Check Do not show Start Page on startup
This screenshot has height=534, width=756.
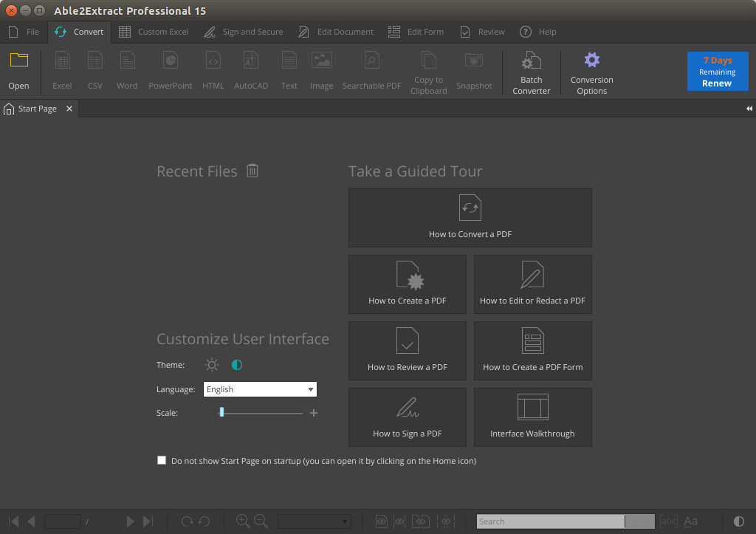[x=162, y=460]
